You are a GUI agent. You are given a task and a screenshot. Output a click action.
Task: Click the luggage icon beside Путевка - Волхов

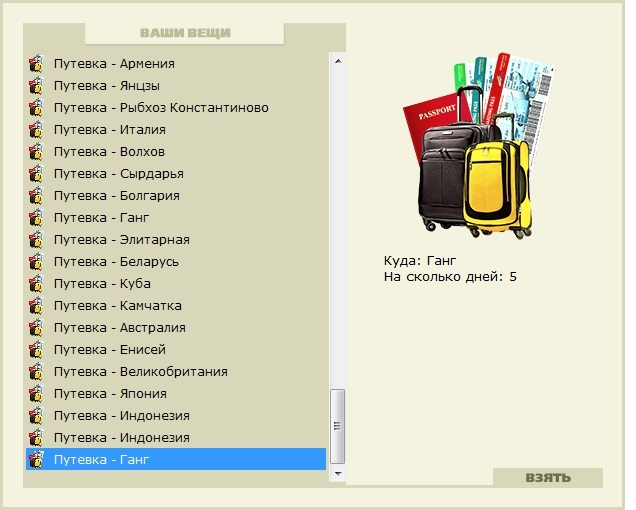(x=36, y=151)
